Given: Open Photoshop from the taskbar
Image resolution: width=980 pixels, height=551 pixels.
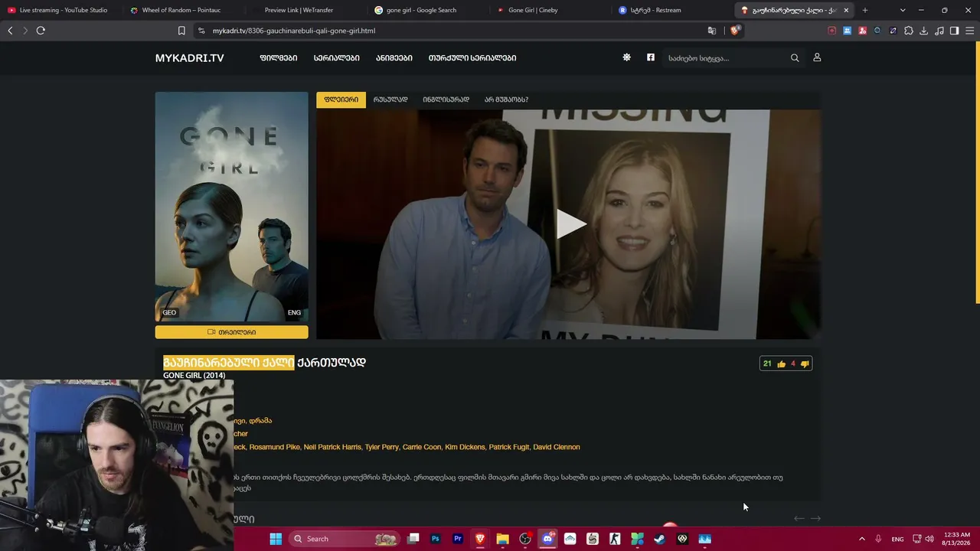Looking at the screenshot, I should pyautogui.click(x=436, y=539).
